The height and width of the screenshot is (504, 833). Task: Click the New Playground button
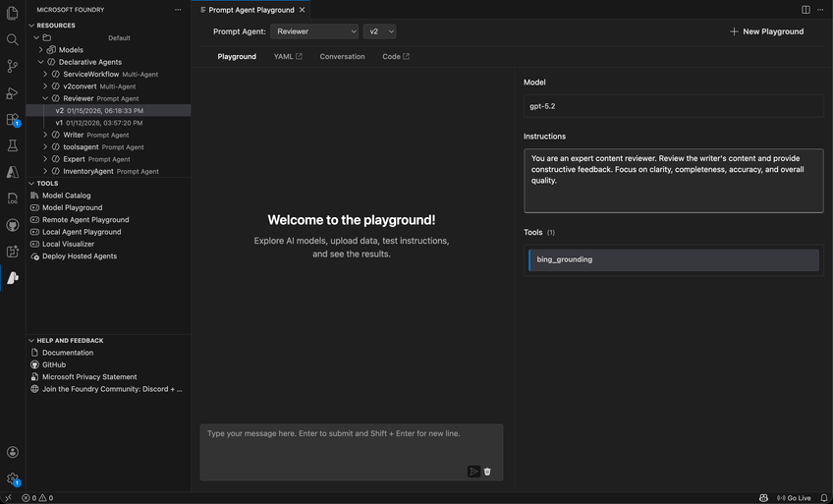766,31
